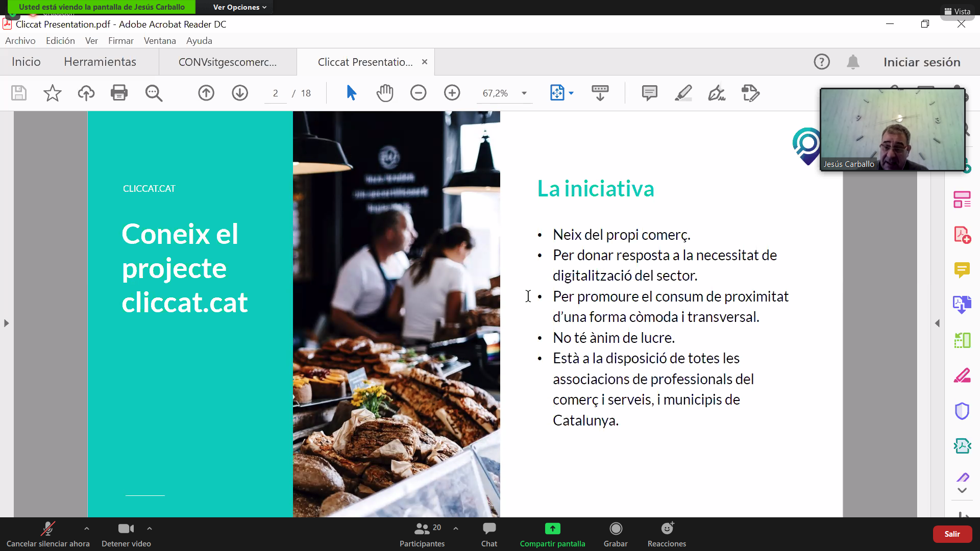Open the help question mark
Screen dimensions: 980x551
coord(822,62)
